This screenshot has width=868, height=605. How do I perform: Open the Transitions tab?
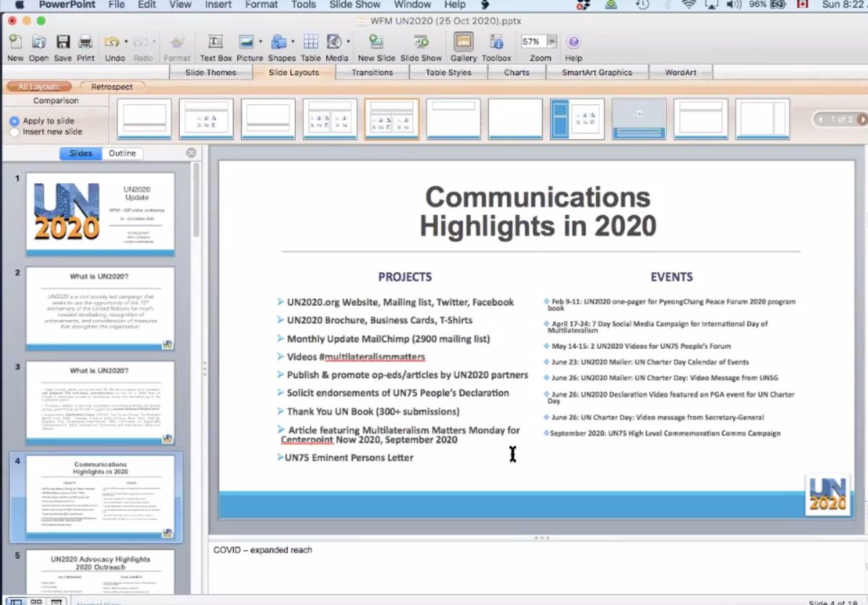pyautogui.click(x=372, y=72)
